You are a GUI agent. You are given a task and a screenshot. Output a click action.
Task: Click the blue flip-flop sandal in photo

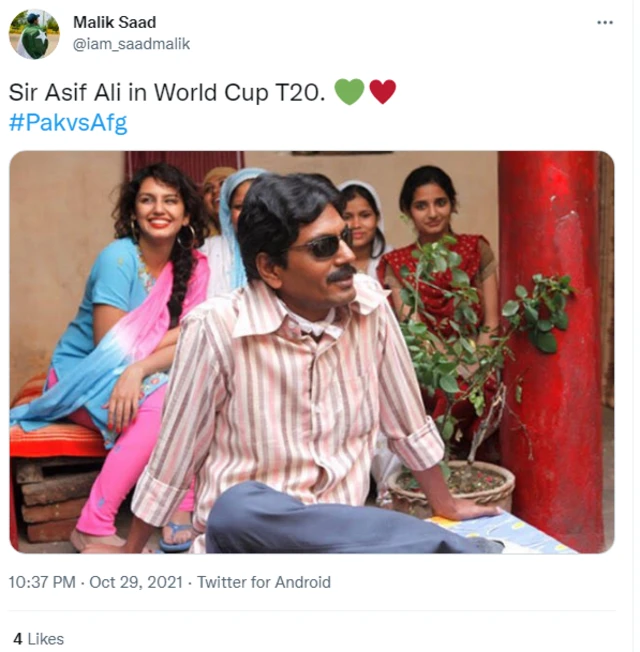177,536
